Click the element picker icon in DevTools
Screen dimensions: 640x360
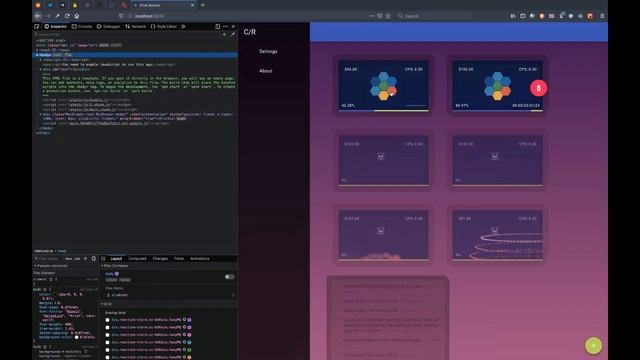pos(37,27)
